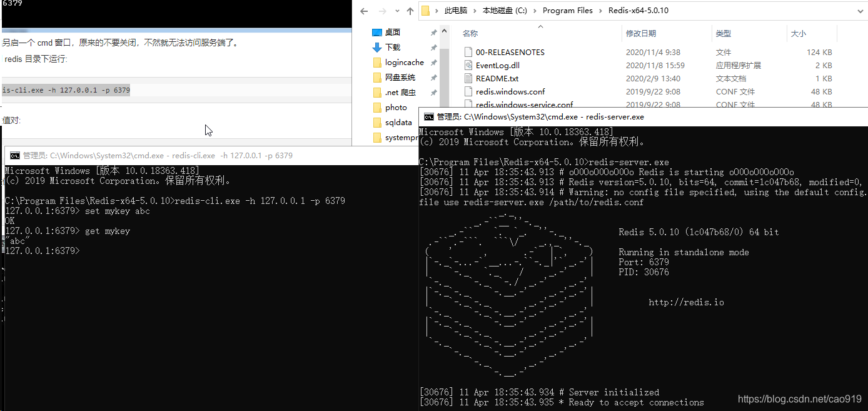Select the 00-RELEASENOTES file
This screenshot has height=411, width=868.
[510, 53]
